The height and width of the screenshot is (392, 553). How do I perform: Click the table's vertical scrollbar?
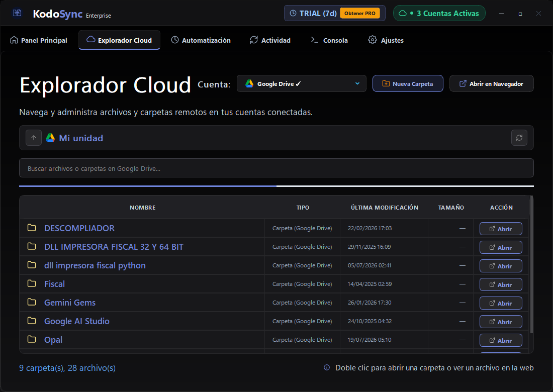pyautogui.click(x=531, y=264)
